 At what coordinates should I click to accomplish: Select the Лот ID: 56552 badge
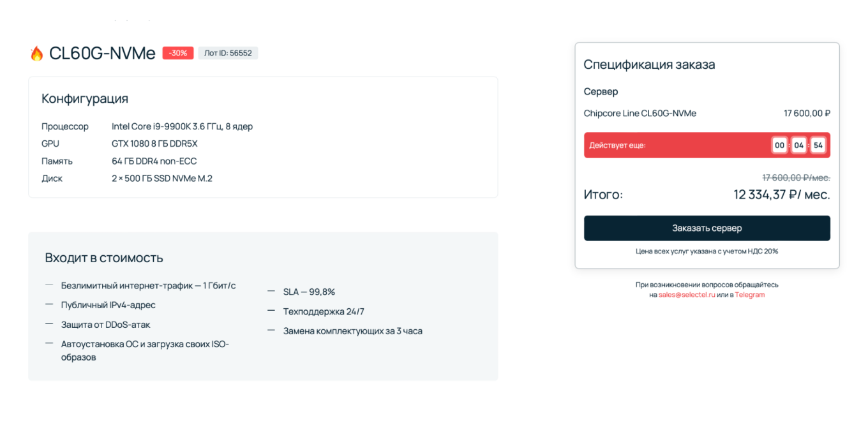[228, 53]
